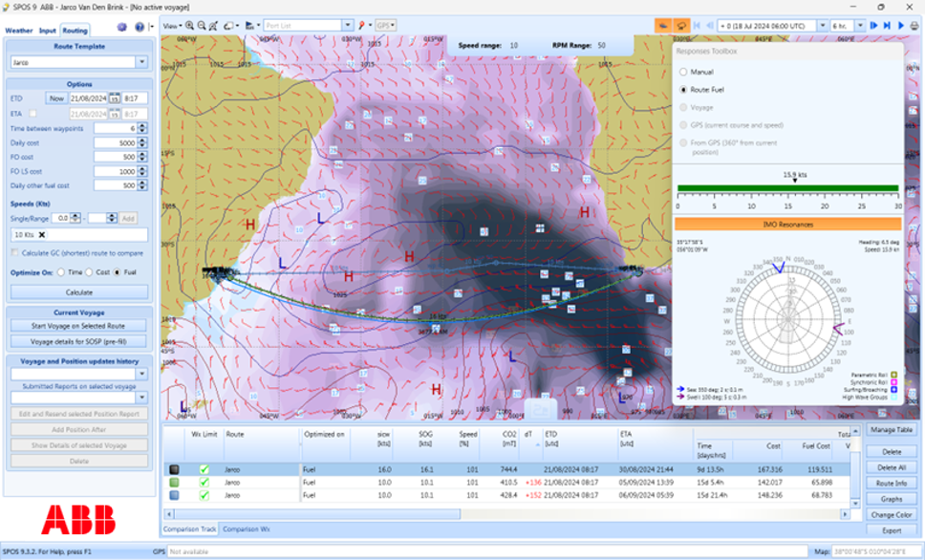This screenshot has width=925, height=560.
Task: Open the ETD calendar date picker
Action: coord(114,98)
